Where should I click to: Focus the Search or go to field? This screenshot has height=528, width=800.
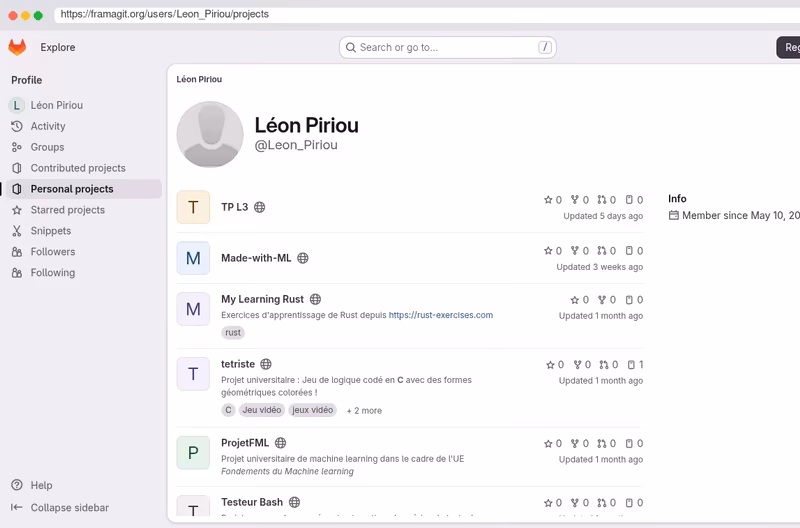point(447,47)
